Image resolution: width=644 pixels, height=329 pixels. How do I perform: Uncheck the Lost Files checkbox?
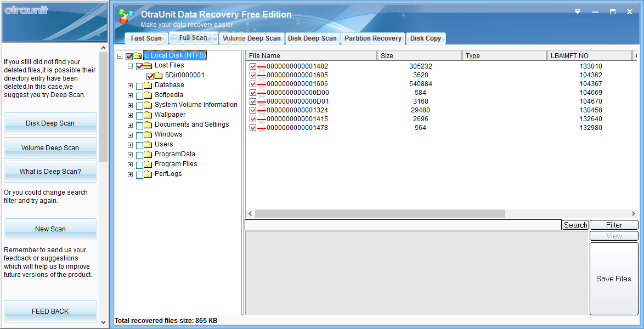[x=140, y=66]
